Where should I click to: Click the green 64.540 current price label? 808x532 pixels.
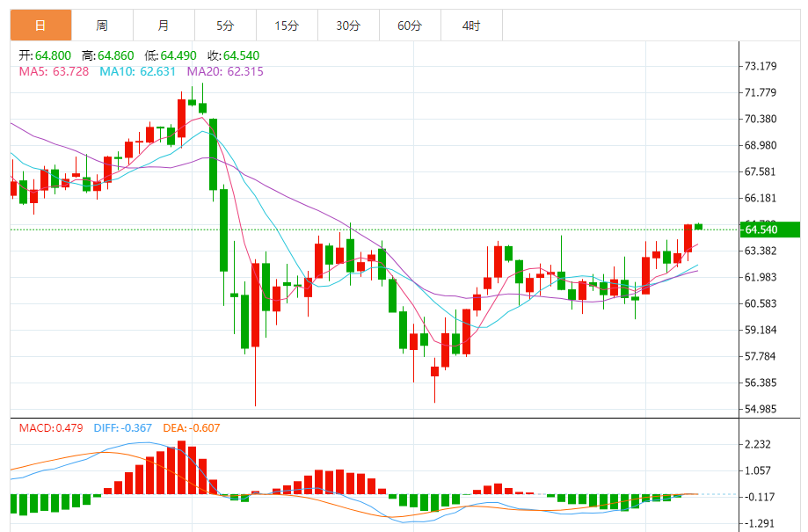point(770,230)
